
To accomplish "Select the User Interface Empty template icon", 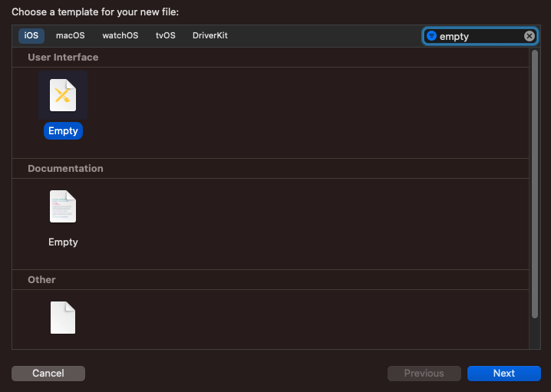I will coord(63,95).
